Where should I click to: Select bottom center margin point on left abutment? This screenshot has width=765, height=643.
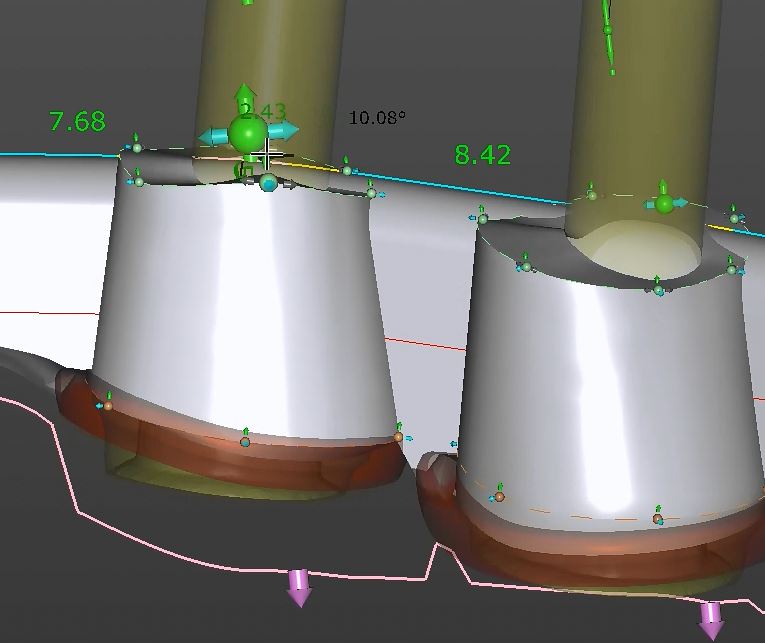coord(245,441)
